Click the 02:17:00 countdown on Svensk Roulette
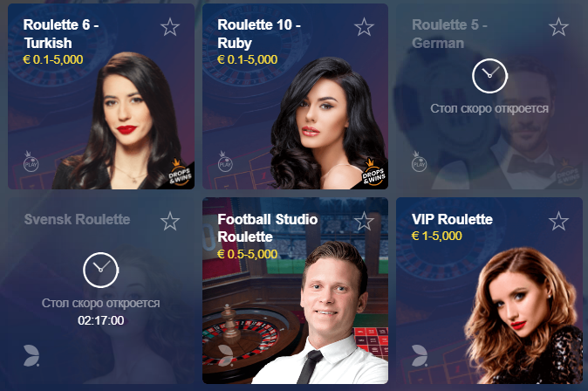Image resolution: width=588 pixels, height=391 pixels. point(101,320)
